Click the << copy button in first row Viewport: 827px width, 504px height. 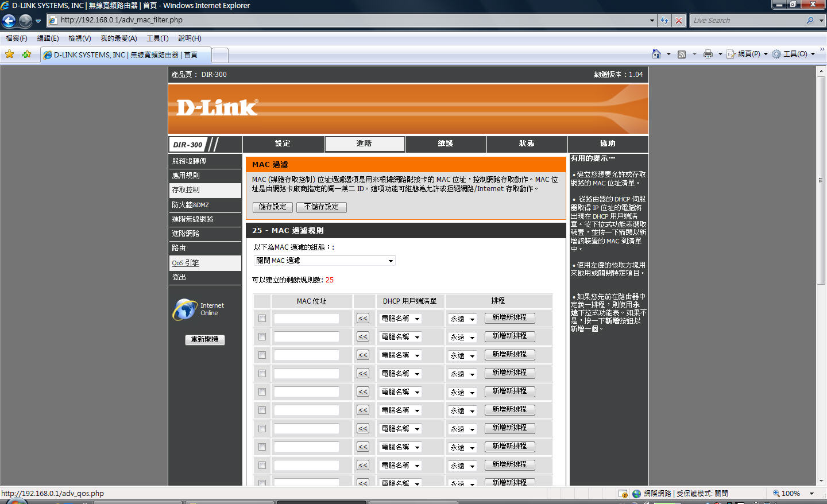(363, 318)
